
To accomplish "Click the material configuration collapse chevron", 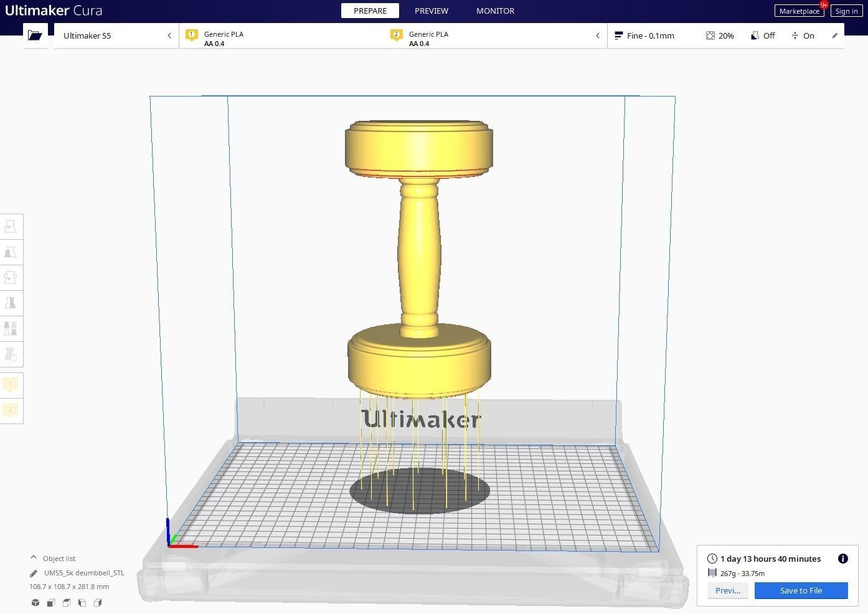I will tap(598, 35).
